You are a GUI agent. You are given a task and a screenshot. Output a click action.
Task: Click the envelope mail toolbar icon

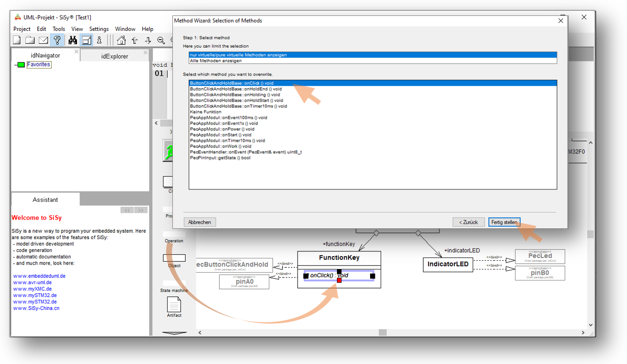43,40
